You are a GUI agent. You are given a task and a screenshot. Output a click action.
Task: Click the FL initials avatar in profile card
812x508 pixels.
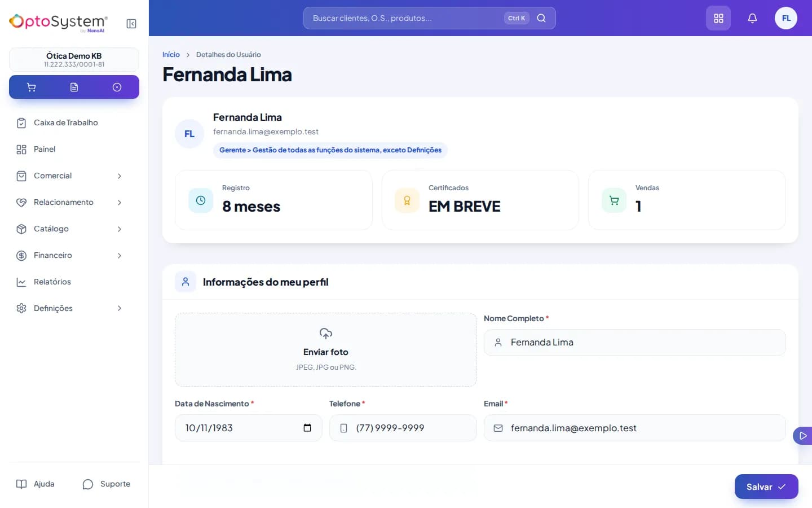pyautogui.click(x=189, y=134)
